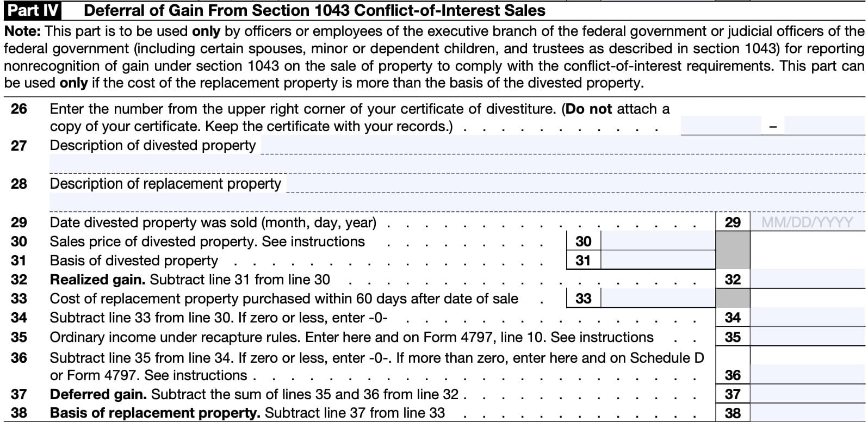Select the line 35 ordinary income field
This screenshot has width=868, height=422.
808,337
